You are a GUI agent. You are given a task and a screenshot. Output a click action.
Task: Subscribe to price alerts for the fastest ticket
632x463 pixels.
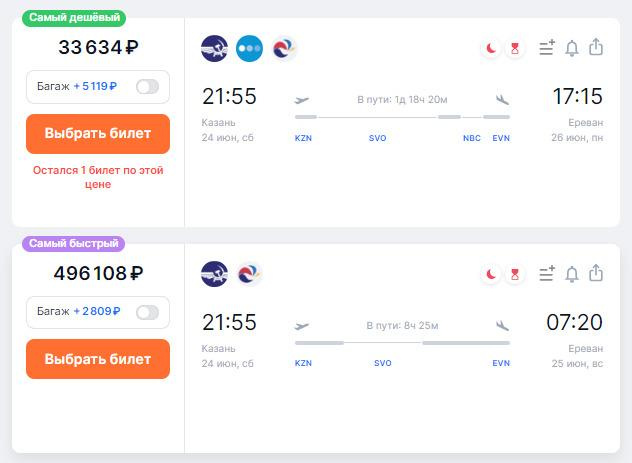coord(572,274)
